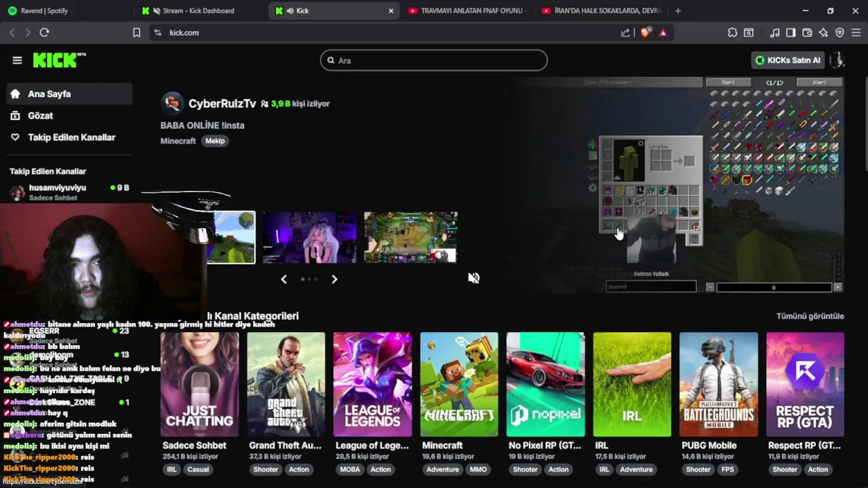Viewport: 868px width, 488px height.
Task: Open the IRL grass category card
Action: (x=632, y=384)
